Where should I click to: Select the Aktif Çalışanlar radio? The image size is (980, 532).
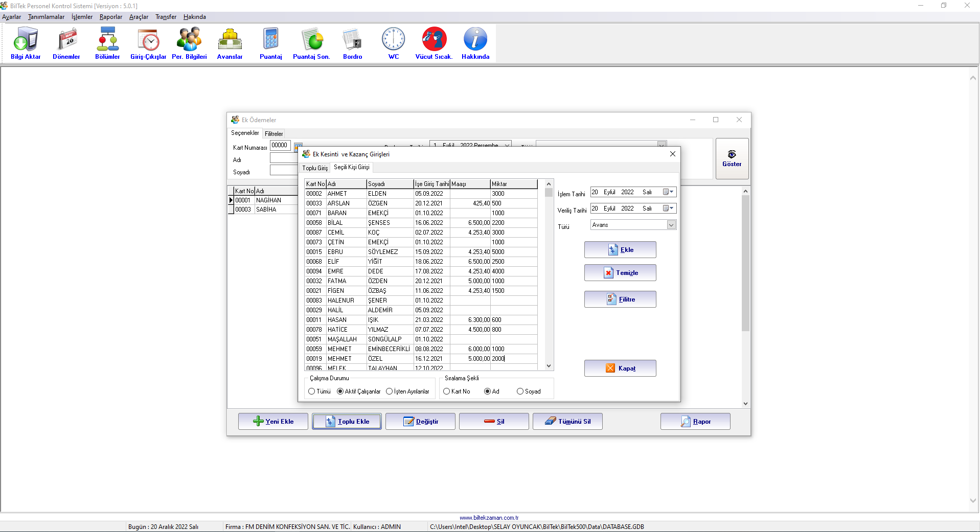click(x=340, y=391)
